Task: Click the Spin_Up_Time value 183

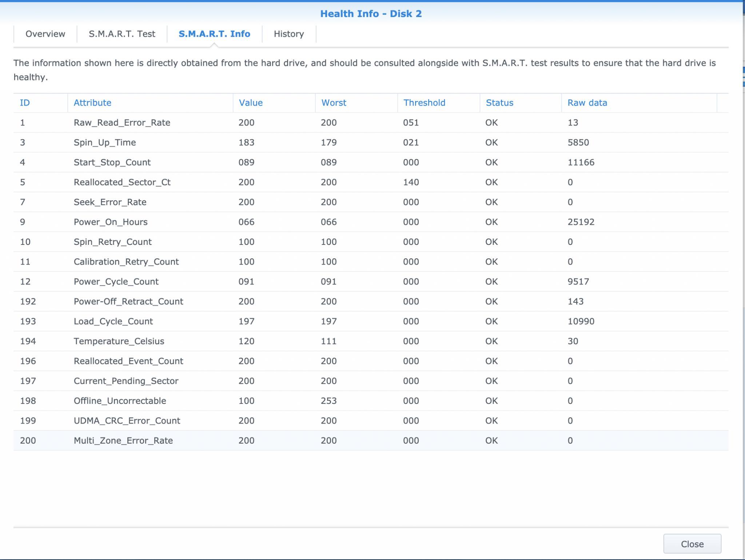Action: pyautogui.click(x=246, y=142)
